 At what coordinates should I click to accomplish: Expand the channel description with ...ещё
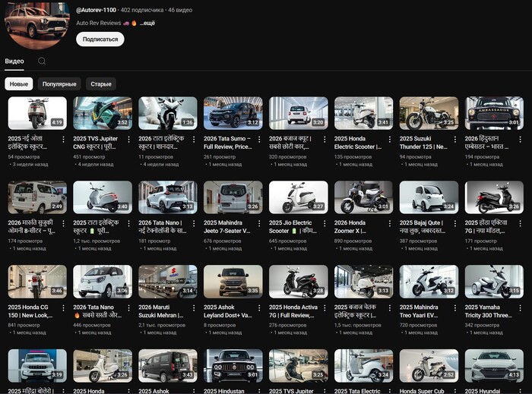click(147, 24)
